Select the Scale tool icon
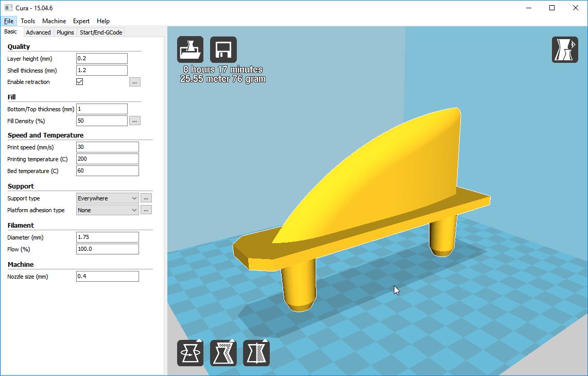588x376 pixels. click(223, 353)
